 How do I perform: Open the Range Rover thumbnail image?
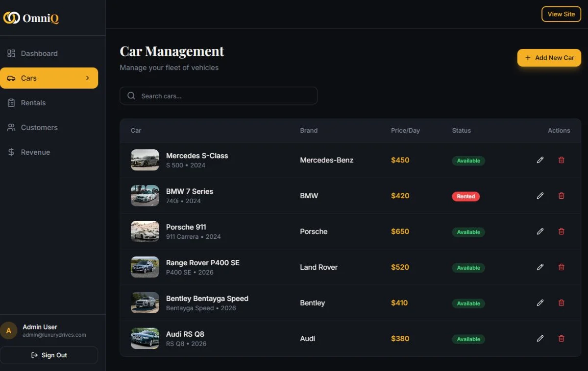tap(145, 267)
